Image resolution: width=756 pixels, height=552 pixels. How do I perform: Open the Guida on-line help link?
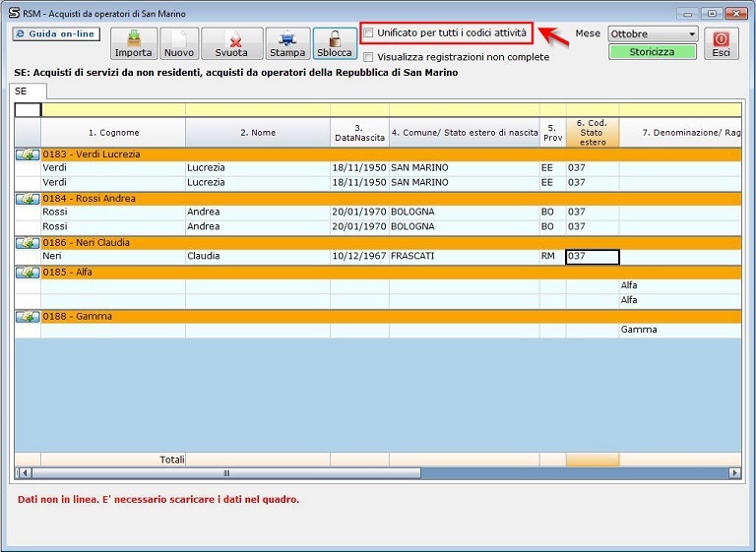point(55,34)
